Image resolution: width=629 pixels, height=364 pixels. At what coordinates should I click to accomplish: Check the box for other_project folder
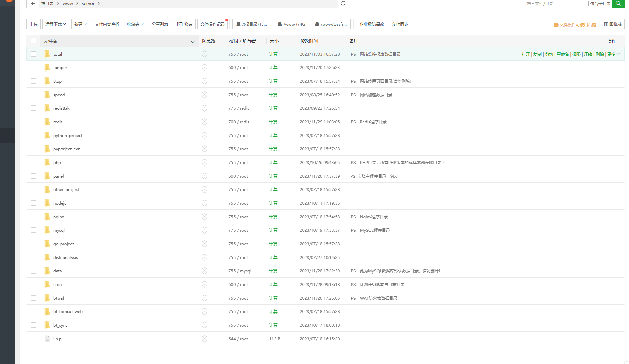(34, 189)
